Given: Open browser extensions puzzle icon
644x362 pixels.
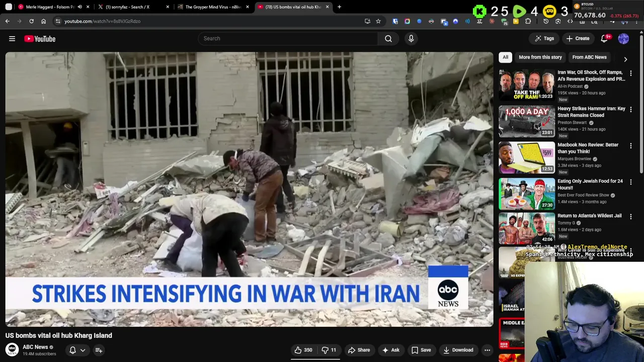Looking at the screenshot, I should (528, 21).
